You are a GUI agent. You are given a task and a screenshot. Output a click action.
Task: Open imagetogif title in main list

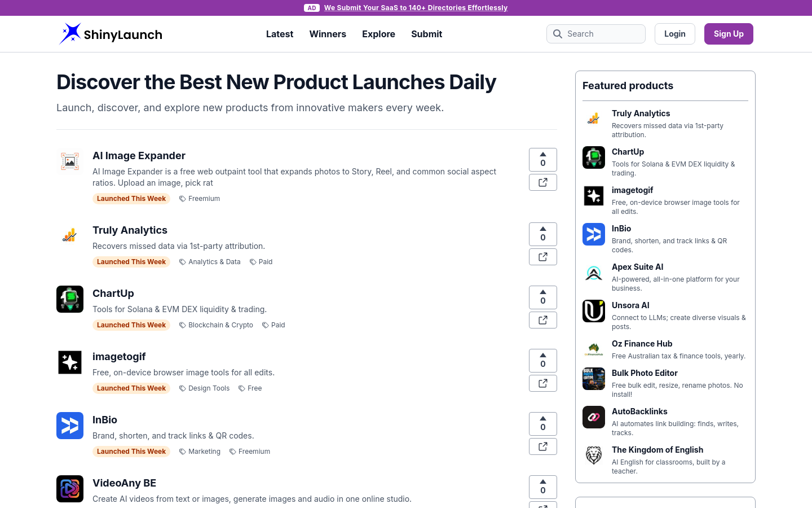[x=119, y=357]
